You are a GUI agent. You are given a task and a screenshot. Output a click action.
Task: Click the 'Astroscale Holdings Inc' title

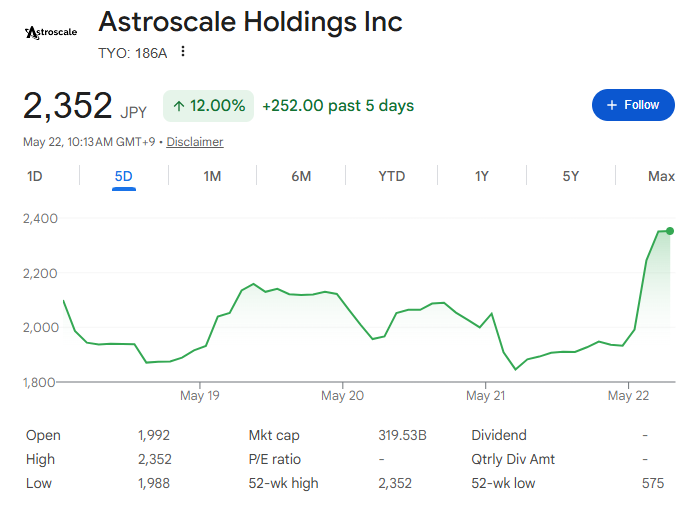[x=251, y=22]
